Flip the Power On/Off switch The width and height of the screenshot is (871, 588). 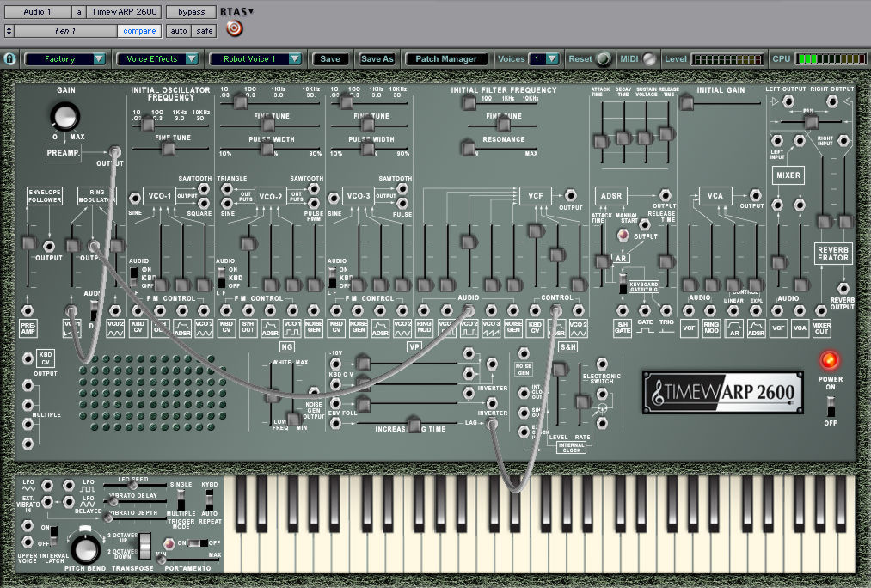(831, 407)
